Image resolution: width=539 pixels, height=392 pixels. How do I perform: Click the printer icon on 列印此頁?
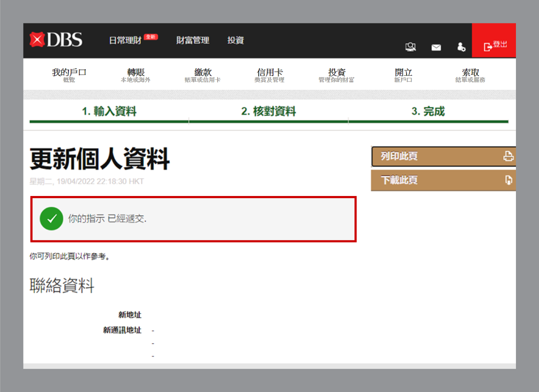(508, 156)
